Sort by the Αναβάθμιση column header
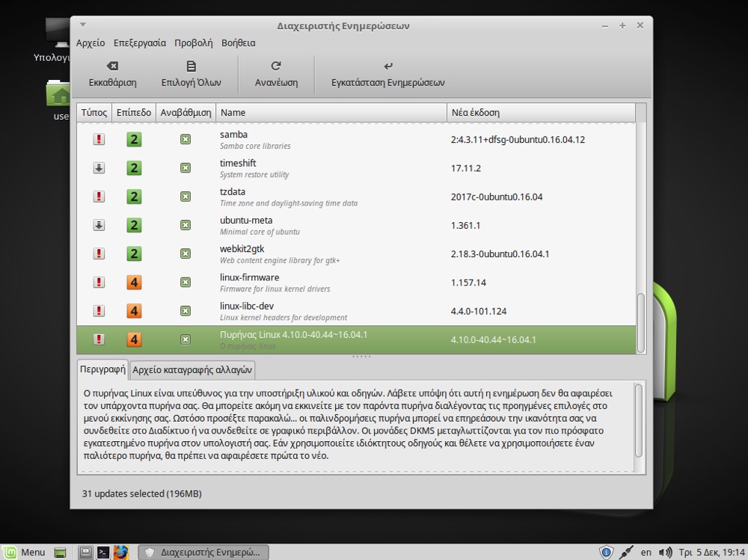The width and height of the screenshot is (748, 560). [186, 113]
